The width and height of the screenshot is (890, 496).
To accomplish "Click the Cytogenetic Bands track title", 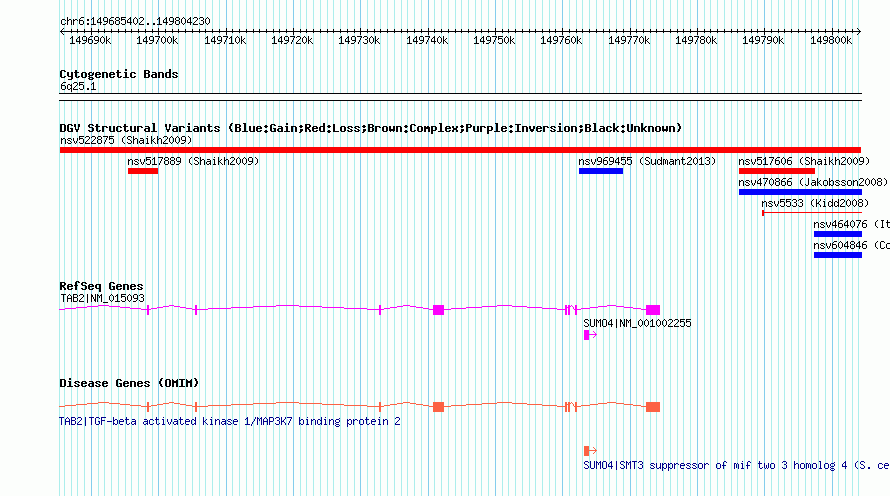I will (119, 74).
